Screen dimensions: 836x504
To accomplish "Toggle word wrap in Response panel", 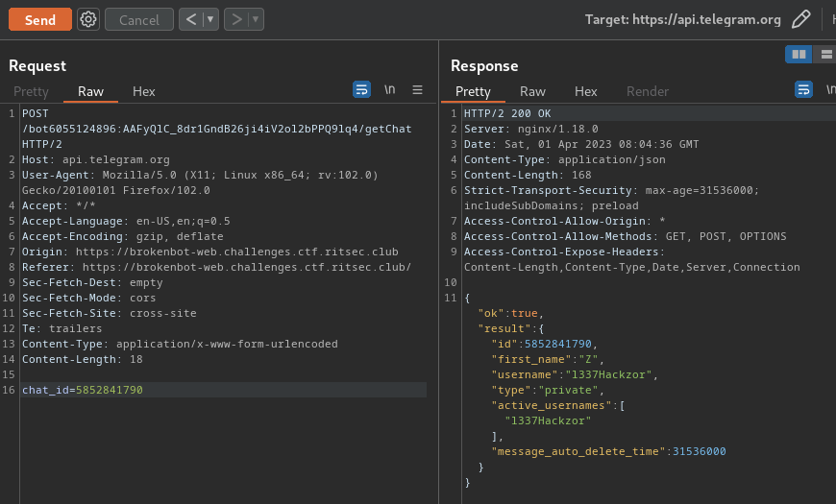I will [x=803, y=89].
